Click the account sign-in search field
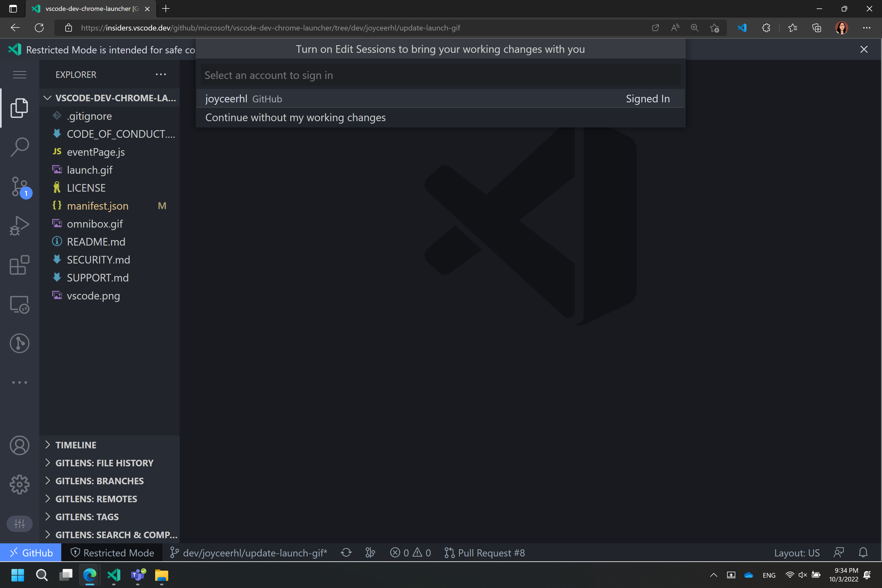 pos(440,75)
